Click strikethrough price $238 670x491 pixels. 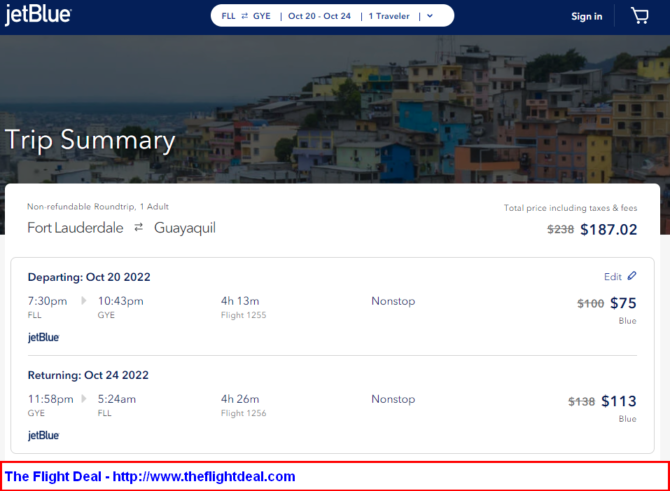click(x=561, y=229)
